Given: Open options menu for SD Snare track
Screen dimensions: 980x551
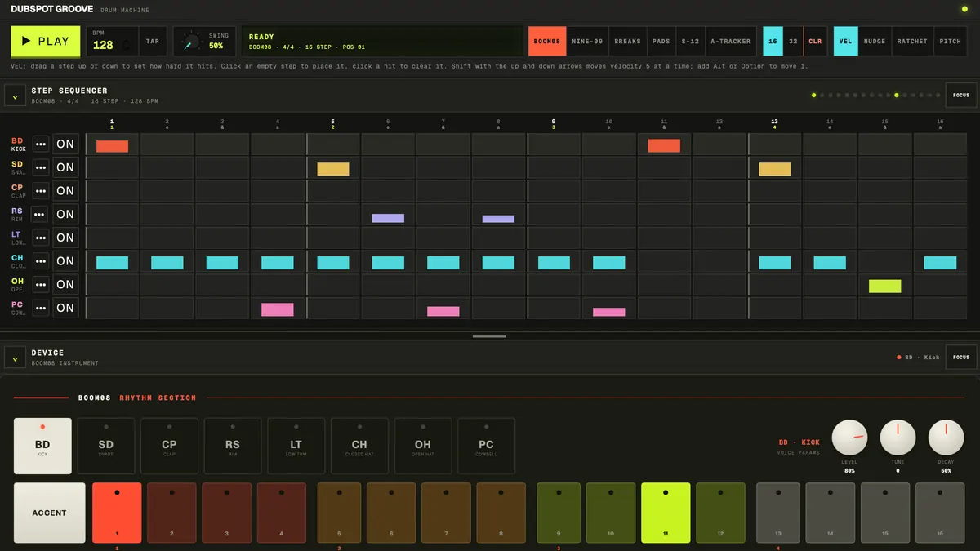Looking at the screenshot, I should (x=40, y=167).
